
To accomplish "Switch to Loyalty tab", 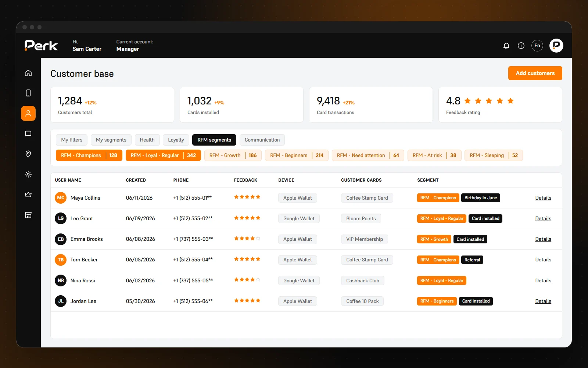I will 176,140.
